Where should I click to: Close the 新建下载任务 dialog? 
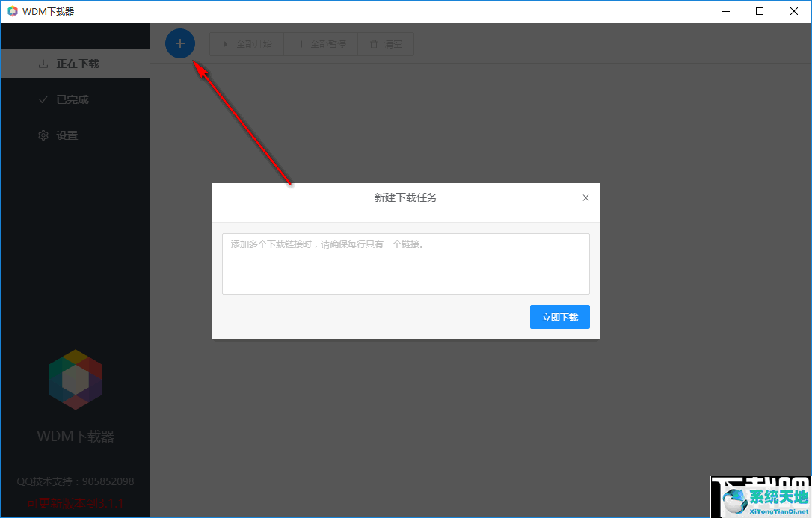(x=585, y=197)
